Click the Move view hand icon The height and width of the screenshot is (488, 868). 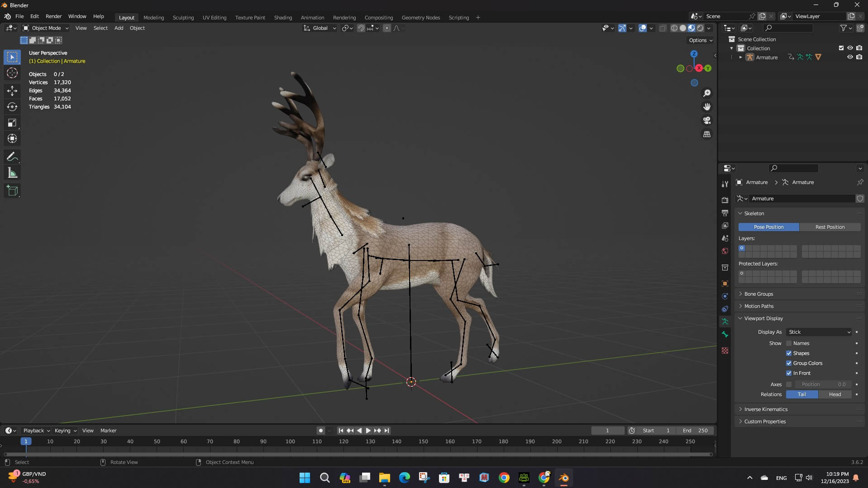coord(706,107)
